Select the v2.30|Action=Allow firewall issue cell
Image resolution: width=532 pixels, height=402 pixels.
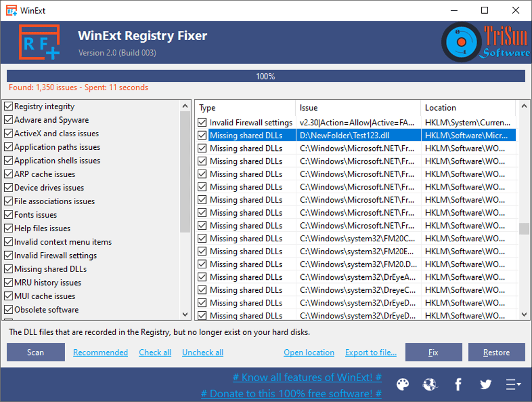point(358,122)
